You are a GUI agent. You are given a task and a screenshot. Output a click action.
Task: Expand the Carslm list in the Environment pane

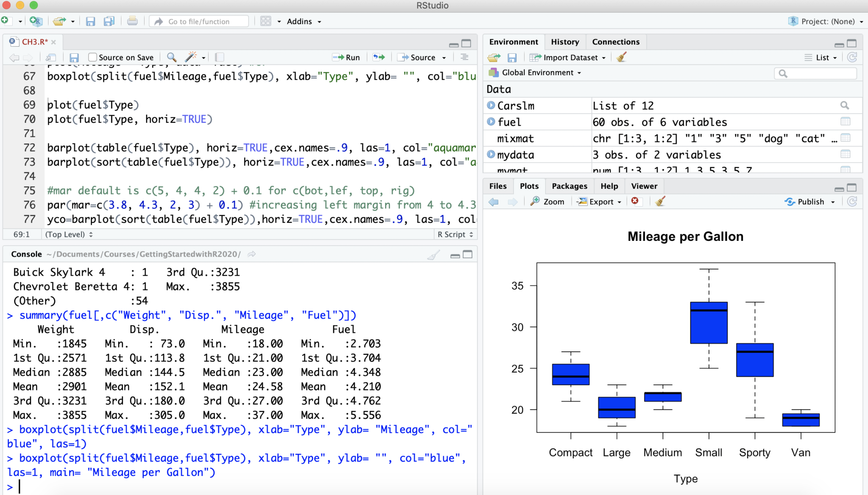pyautogui.click(x=492, y=105)
